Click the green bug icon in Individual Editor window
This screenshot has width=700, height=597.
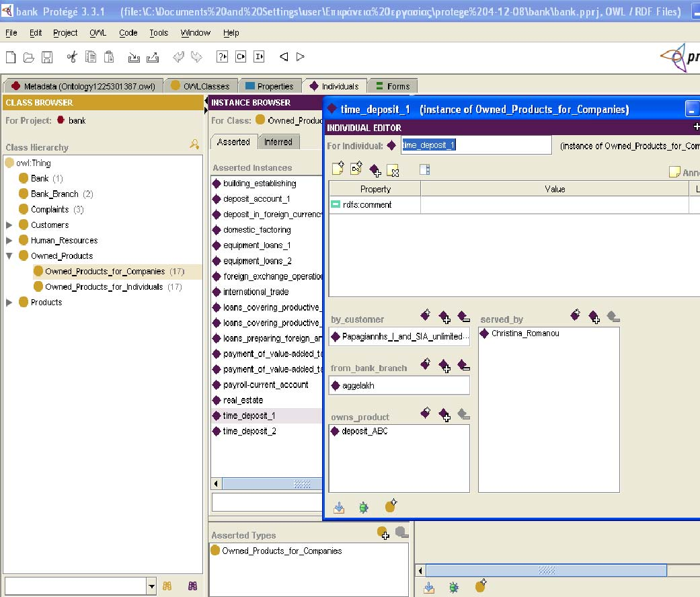tap(364, 508)
